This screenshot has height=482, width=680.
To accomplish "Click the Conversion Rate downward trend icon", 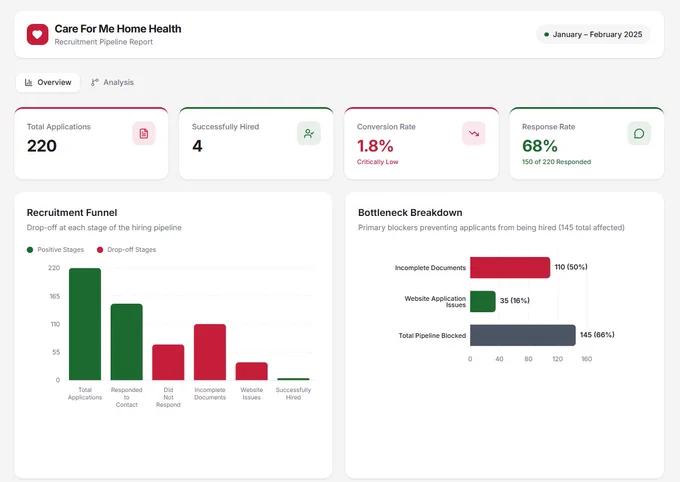I will (x=474, y=134).
